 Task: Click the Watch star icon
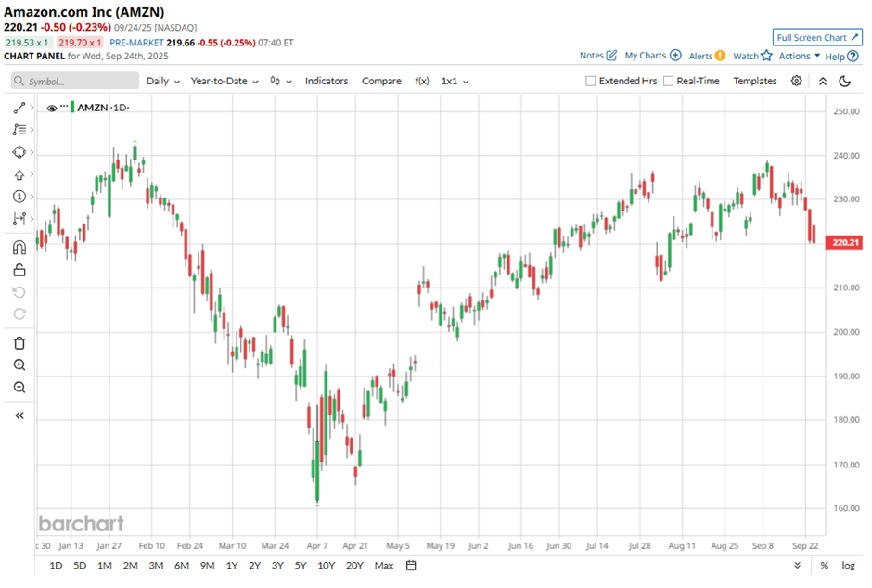(x=766, y=55)
